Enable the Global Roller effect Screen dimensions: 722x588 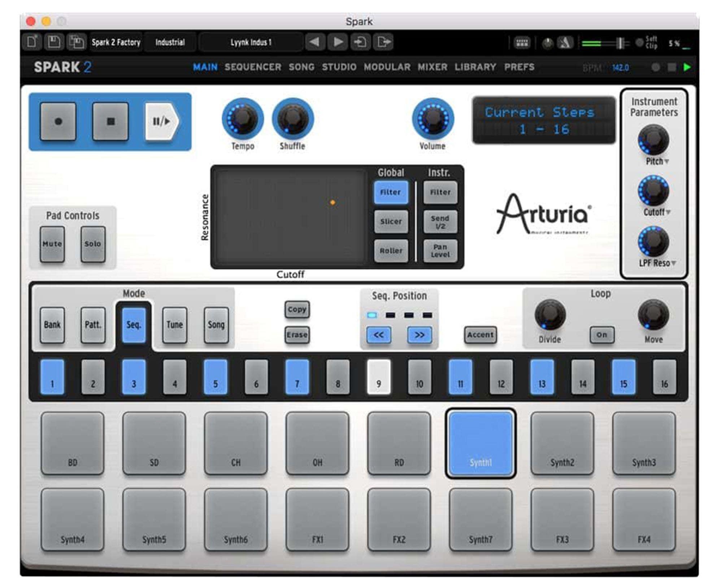pyautogui.click(x=391, y=251)
